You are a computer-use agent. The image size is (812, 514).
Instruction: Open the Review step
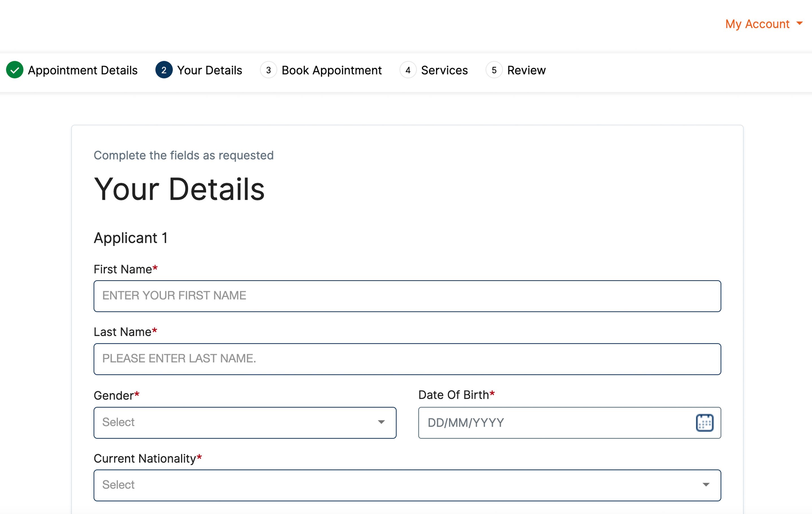(526, 70)
